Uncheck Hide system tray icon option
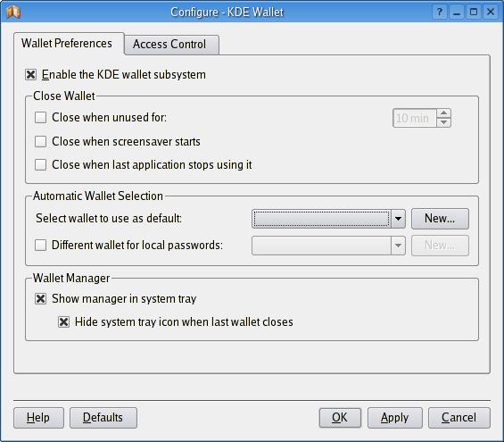The image size is (504, 442). pos(63,321)
